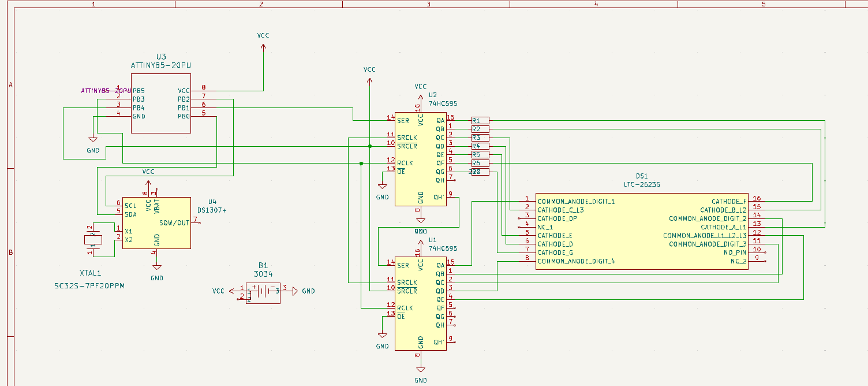
Task: Select resistor R2
Action: (480, 129)
